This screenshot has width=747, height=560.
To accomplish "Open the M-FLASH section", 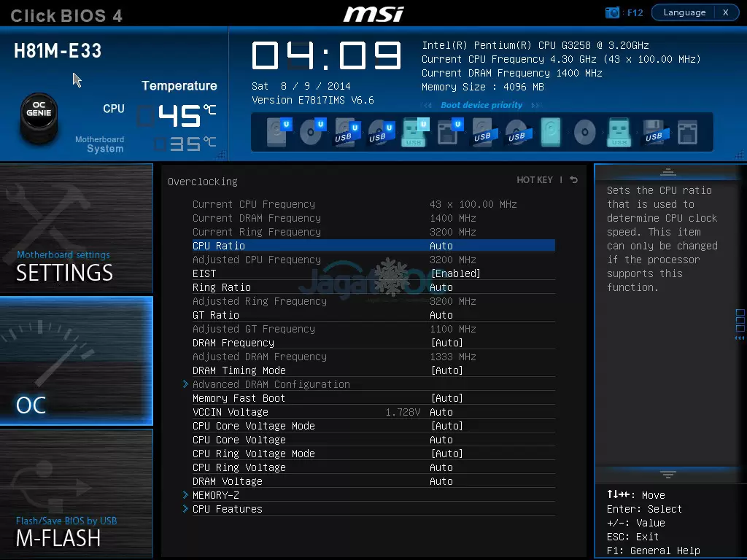I will (x=76, y=494).
